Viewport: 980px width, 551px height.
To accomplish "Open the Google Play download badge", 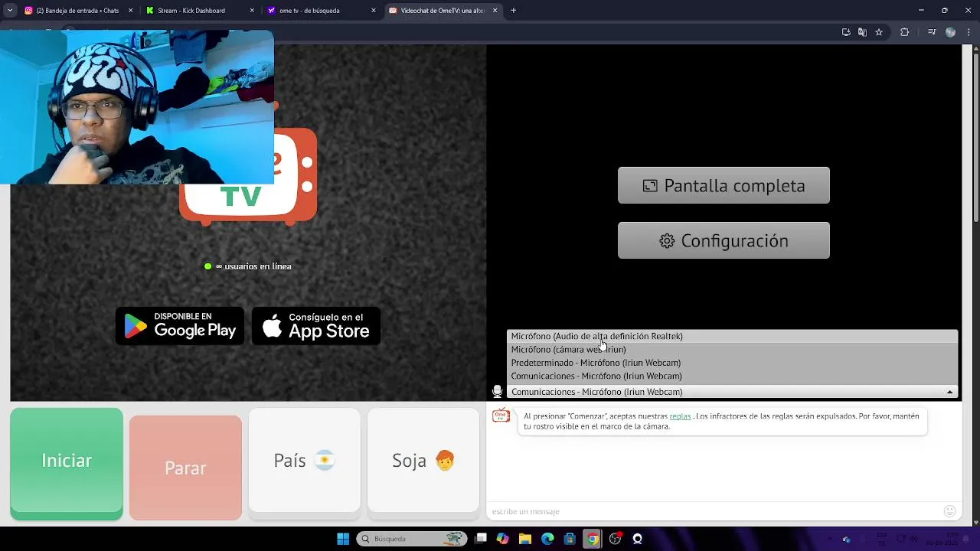I will click(x=180, y=326).
